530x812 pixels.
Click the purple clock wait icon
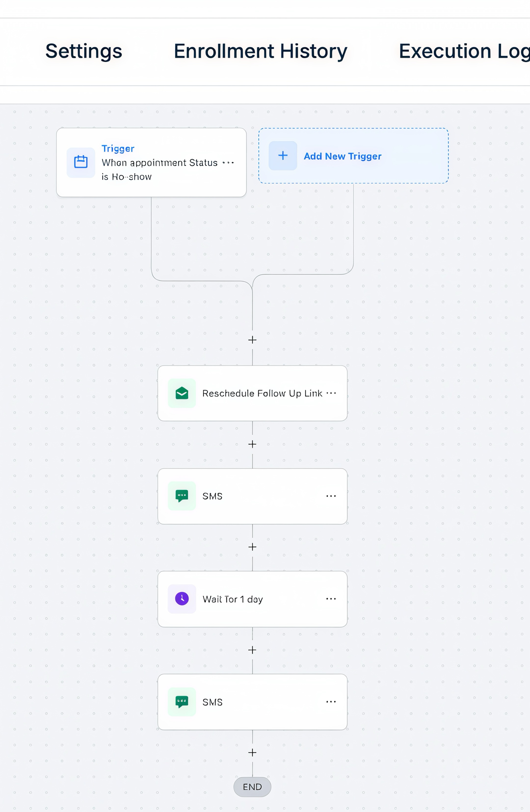coord(182,599)
